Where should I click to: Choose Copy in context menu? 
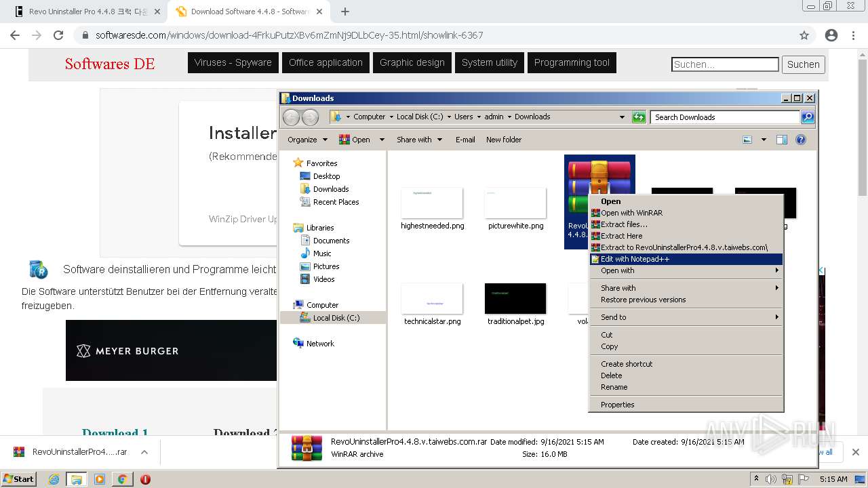point(686,346)
